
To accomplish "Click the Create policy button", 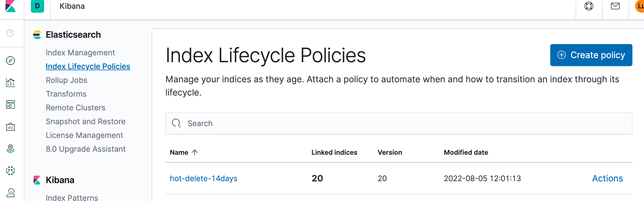I will [591, 55].
